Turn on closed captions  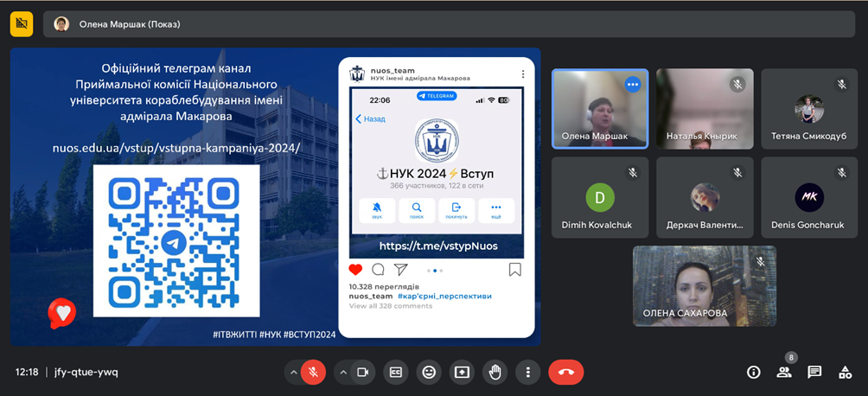coord(395,372)
